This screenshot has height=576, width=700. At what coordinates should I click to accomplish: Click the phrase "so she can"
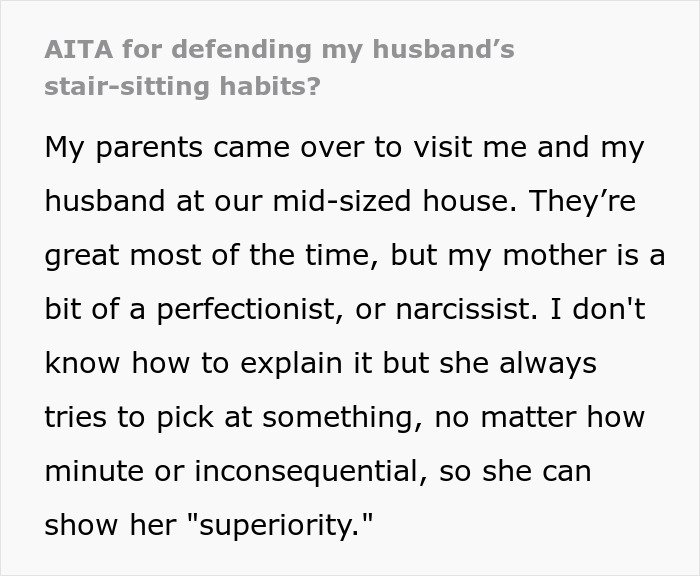(515, 472)
